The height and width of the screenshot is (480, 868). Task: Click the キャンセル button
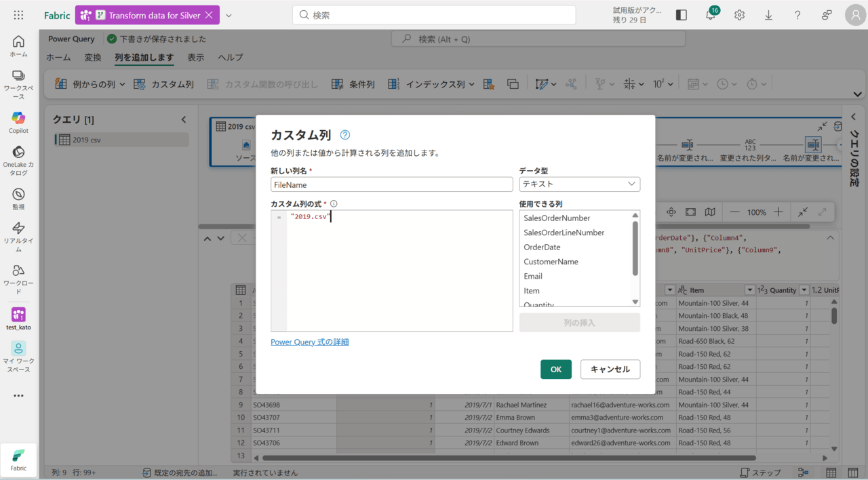[x=610, y=369]
